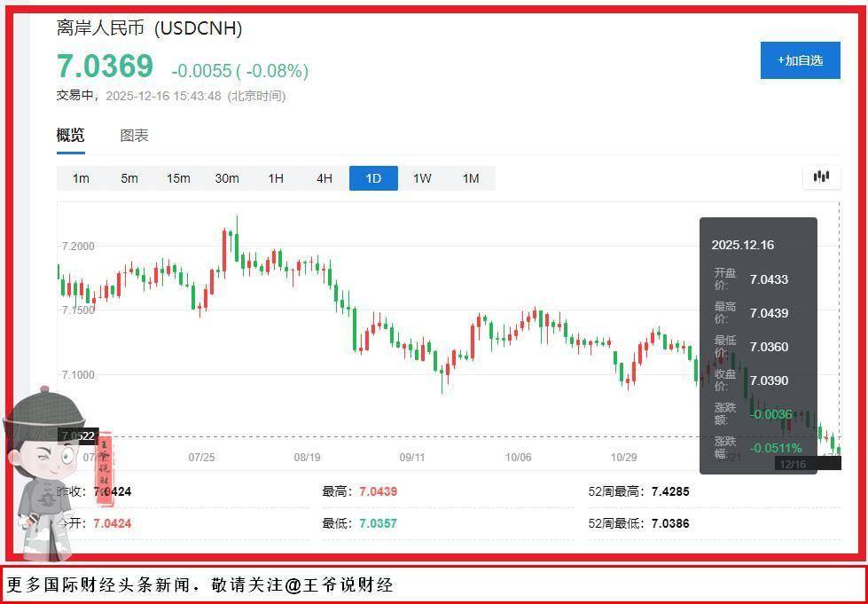This screenshot has width=868, height=604.
Task: Select the 1m timeframe
Action: pyautogui.click(x=81, y=178)
